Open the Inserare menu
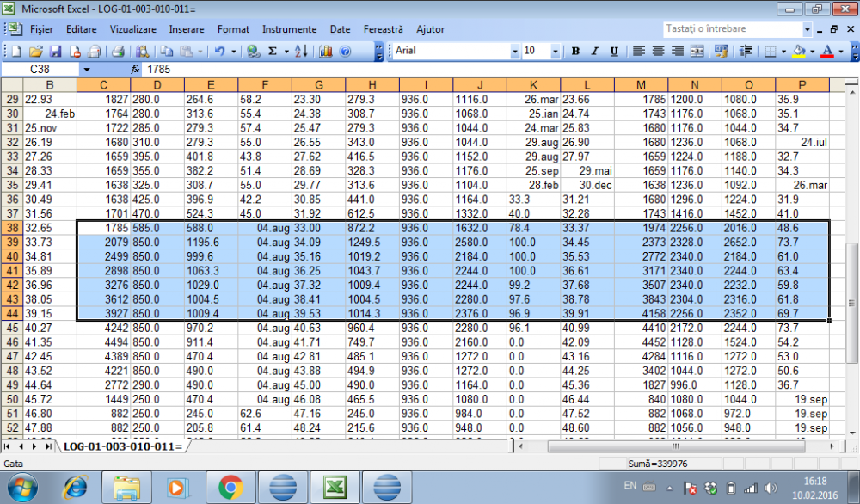Viewport: 860px width, 504px height. tap(187, 29)
